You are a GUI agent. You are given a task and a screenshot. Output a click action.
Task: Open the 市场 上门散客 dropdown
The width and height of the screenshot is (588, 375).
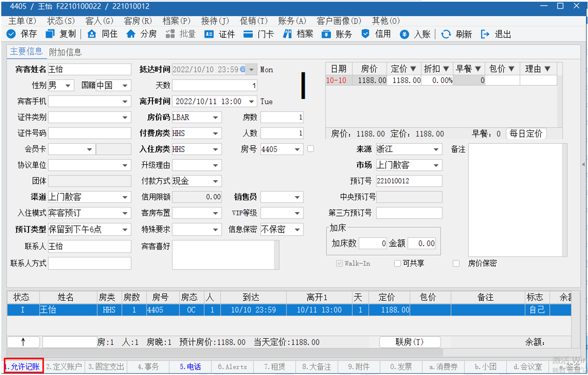pyautogui.click(x=436, y=165)
